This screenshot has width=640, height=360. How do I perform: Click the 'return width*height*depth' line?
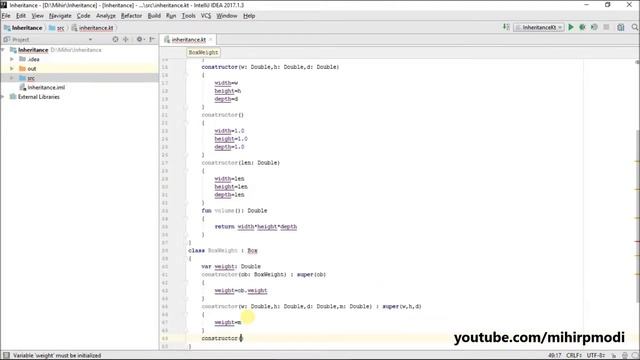tap(256, 227)
